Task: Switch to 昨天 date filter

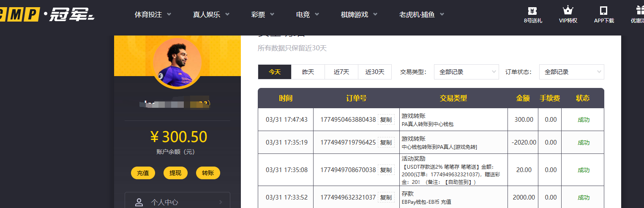Action: click(308, 72)
